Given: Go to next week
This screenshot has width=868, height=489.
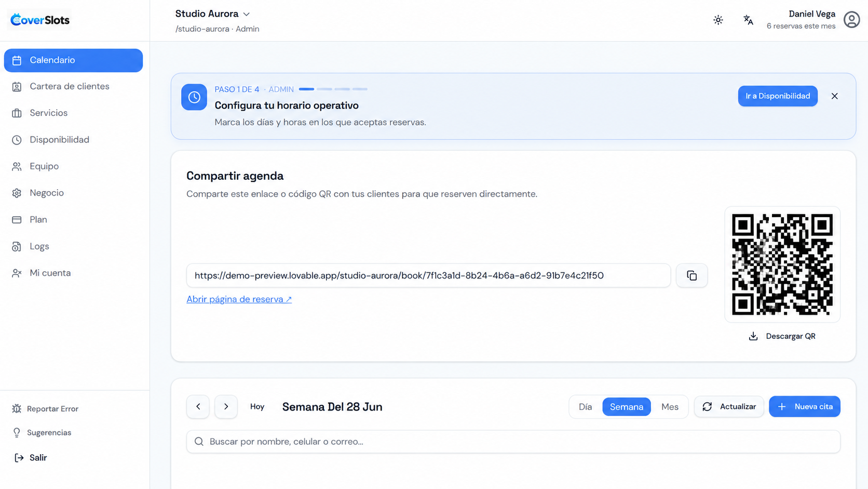Looking at the screenshot, I should (226, 407).
